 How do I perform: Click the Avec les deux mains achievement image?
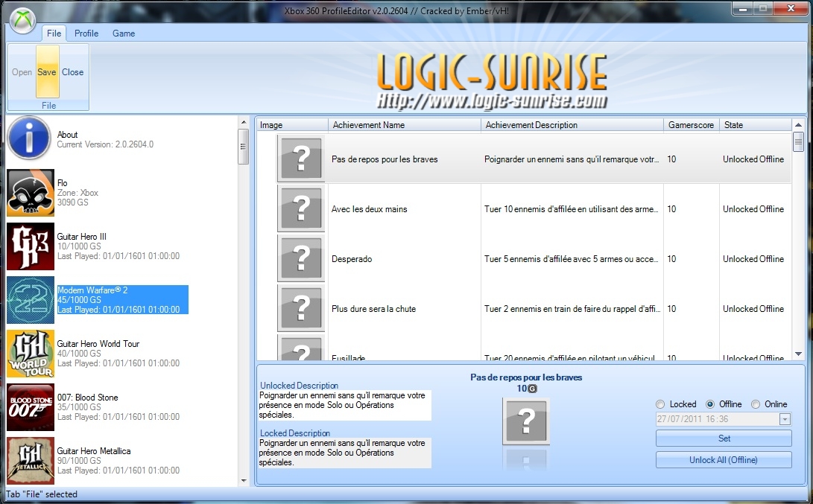point(301,208)
